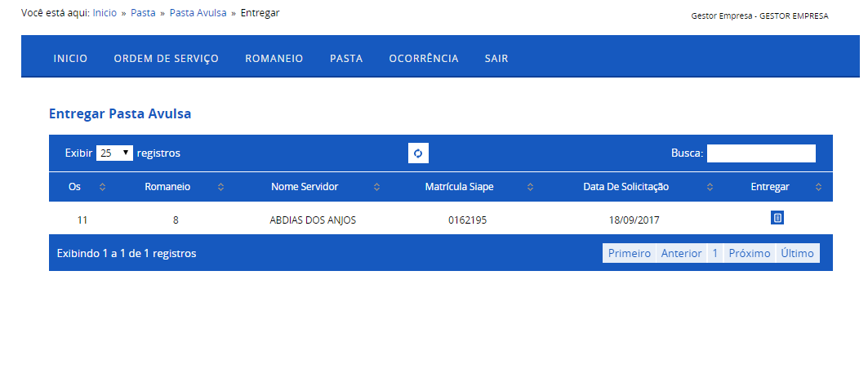Viewport: 868px width, 373px height.
Task: Click the Último pagination button
Action: [x=798, y=254]
